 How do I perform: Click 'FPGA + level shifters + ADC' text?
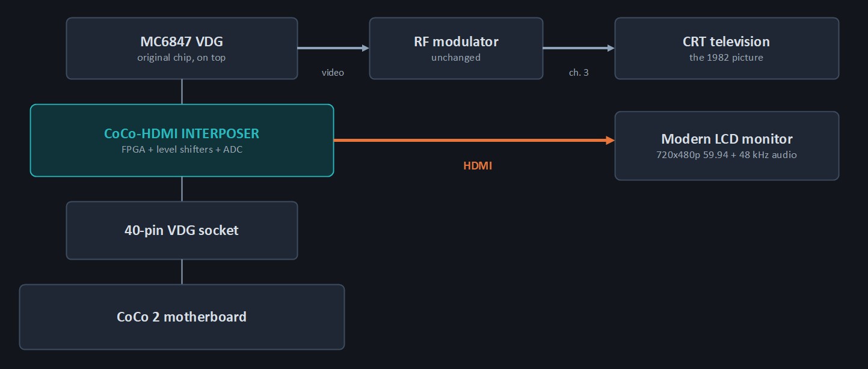(x=182, y=149)
